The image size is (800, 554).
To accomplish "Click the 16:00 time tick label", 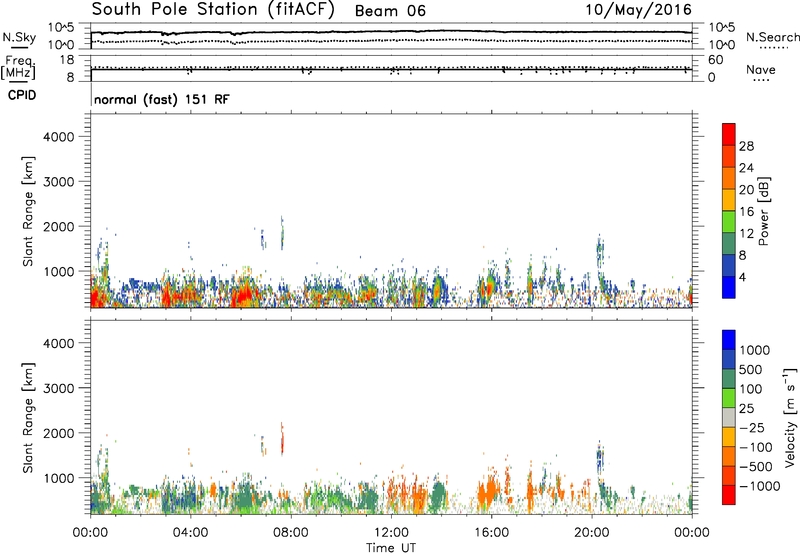I will pos(491,533).
